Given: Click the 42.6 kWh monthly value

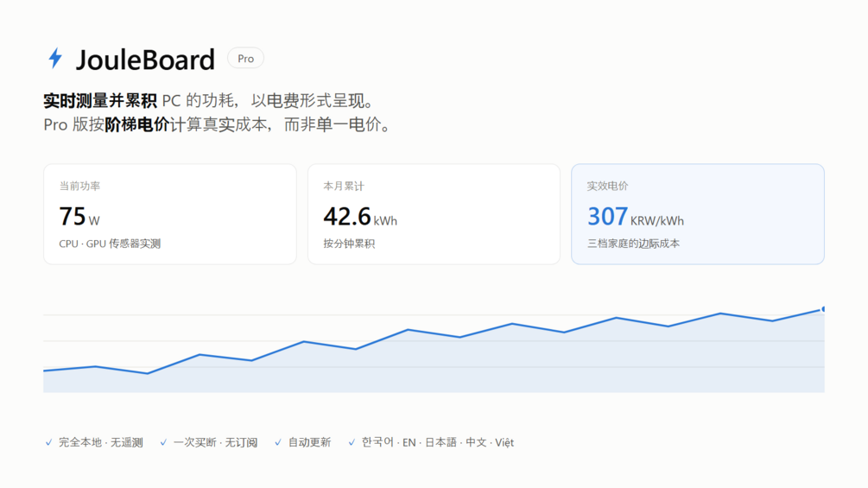Looking at the screenshot, I should click(360, 216).
